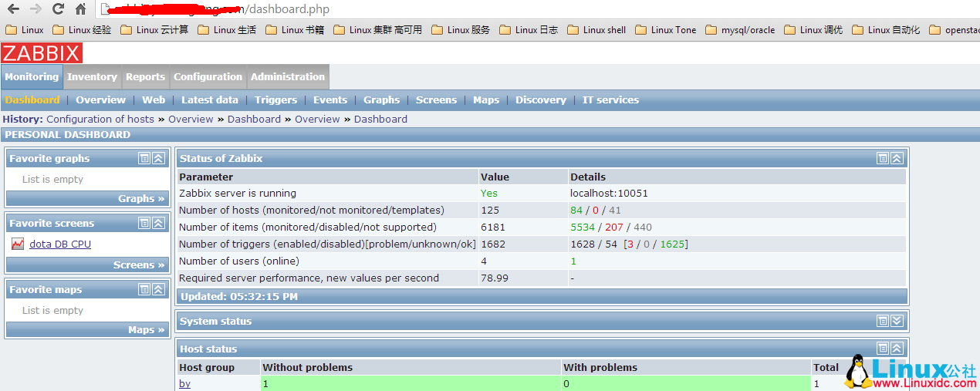Switch to the Inventory tab
980x391 pixels.
(x=92, y=76)
